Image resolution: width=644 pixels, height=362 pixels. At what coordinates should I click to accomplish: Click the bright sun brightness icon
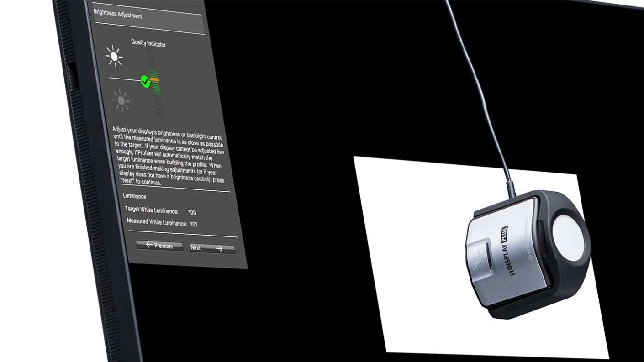(115, 56)
